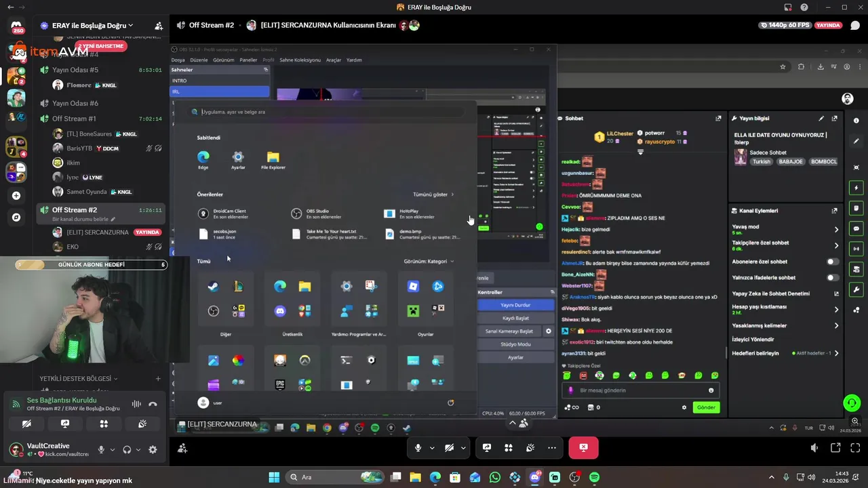The image size is (868, 488).
Task: Open more options ellipsis in call bar
Action: [552, 447]
